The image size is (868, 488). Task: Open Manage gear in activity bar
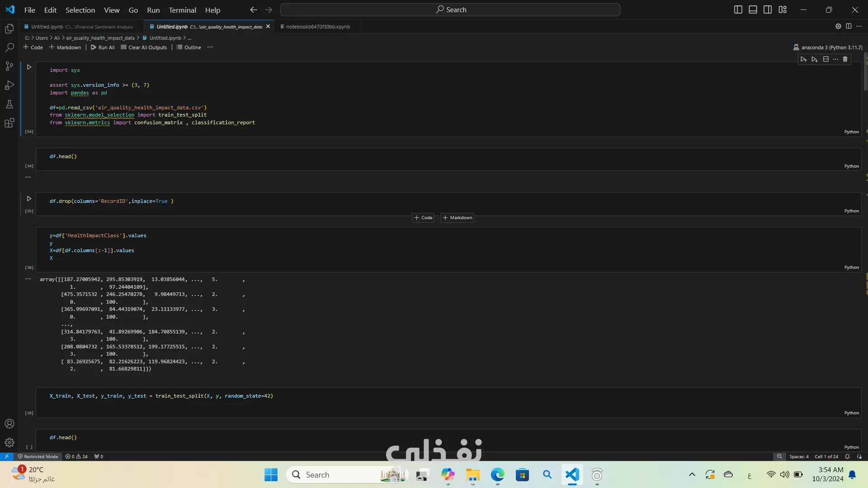point(9,443)
